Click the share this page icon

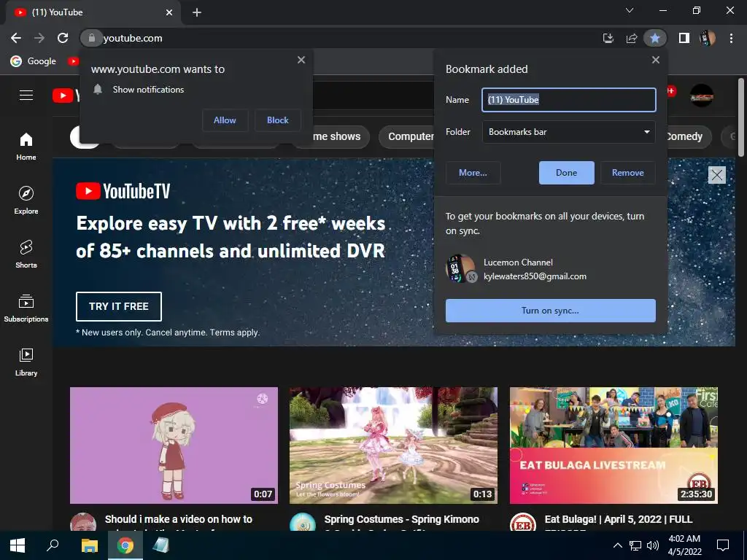(632, 38)
